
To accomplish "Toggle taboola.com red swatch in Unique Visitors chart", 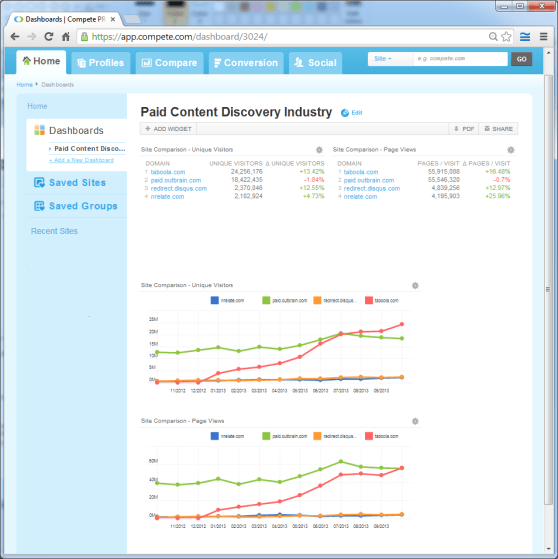I will pyautogui.click(x=369, y=301).
